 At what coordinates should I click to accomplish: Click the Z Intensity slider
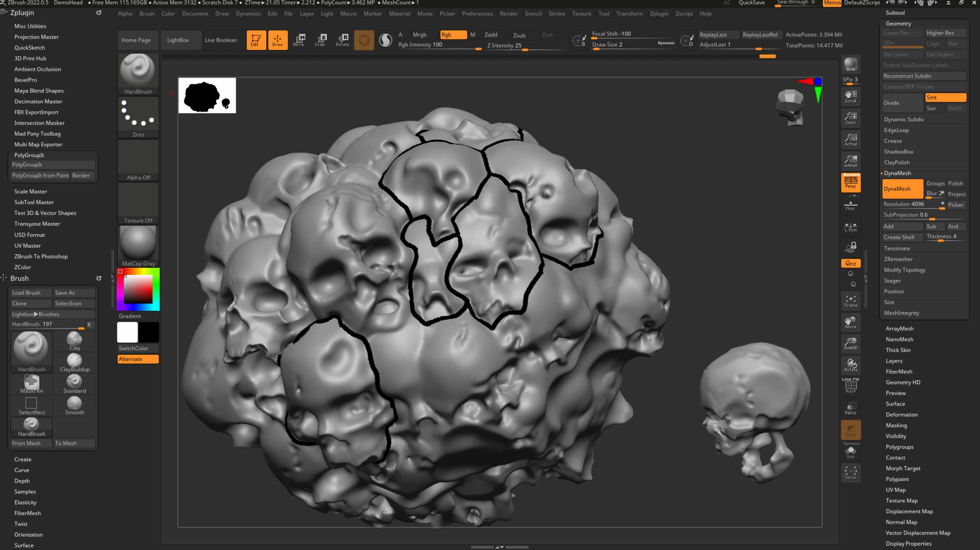pyautogui.click(x=526, y=46)
